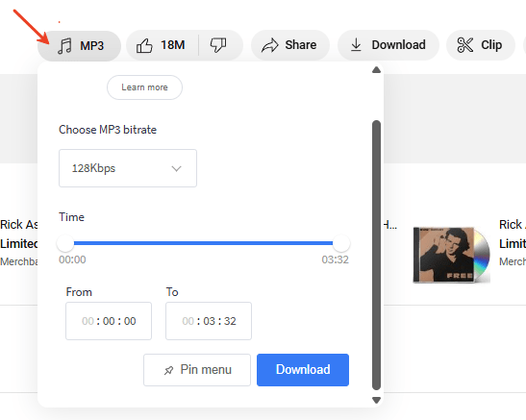The width and height of the screenshot is (526, 420).
Task: Click the end handle of Time slider
Action: pyautogui.click(x=341, y=243)
